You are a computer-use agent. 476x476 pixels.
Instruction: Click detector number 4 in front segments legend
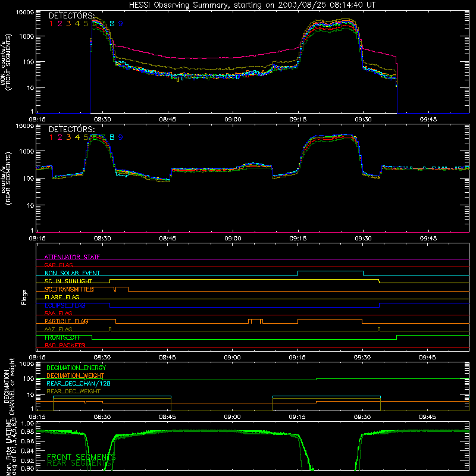coord(77,23)
